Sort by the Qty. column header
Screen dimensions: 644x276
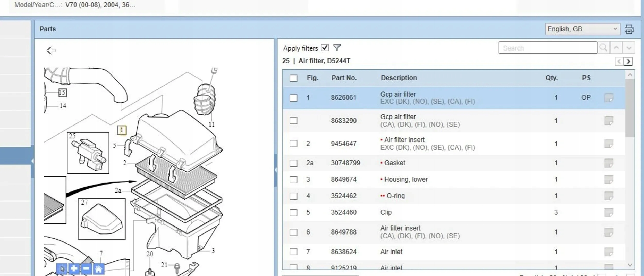click(x=552, y=78)
